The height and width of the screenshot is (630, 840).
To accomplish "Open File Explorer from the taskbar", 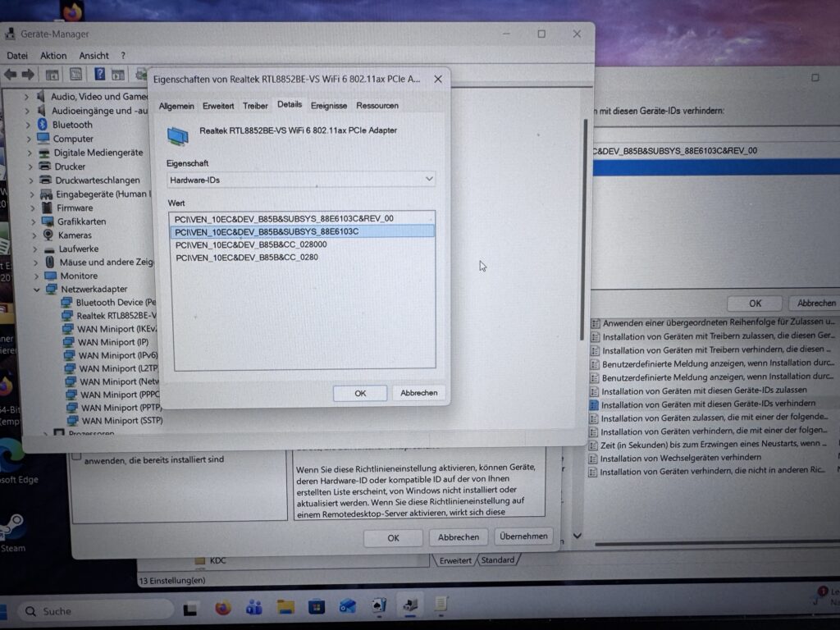I will pos(285,607).
